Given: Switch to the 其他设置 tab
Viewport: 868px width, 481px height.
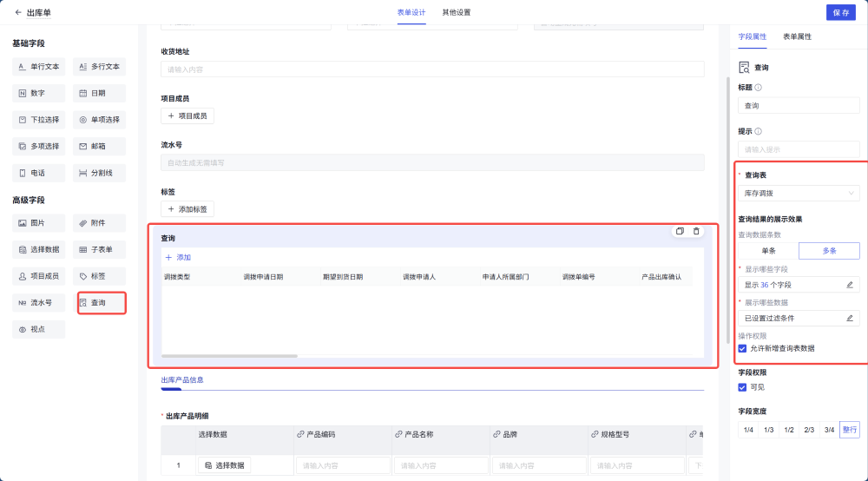Looking at the screenshot, I should 457,12.
